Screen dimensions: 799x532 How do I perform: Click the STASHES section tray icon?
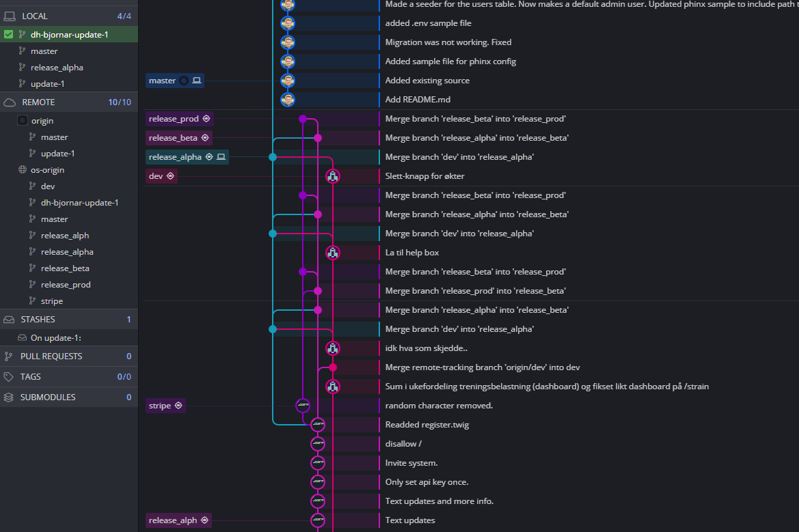tap(9, 320)
